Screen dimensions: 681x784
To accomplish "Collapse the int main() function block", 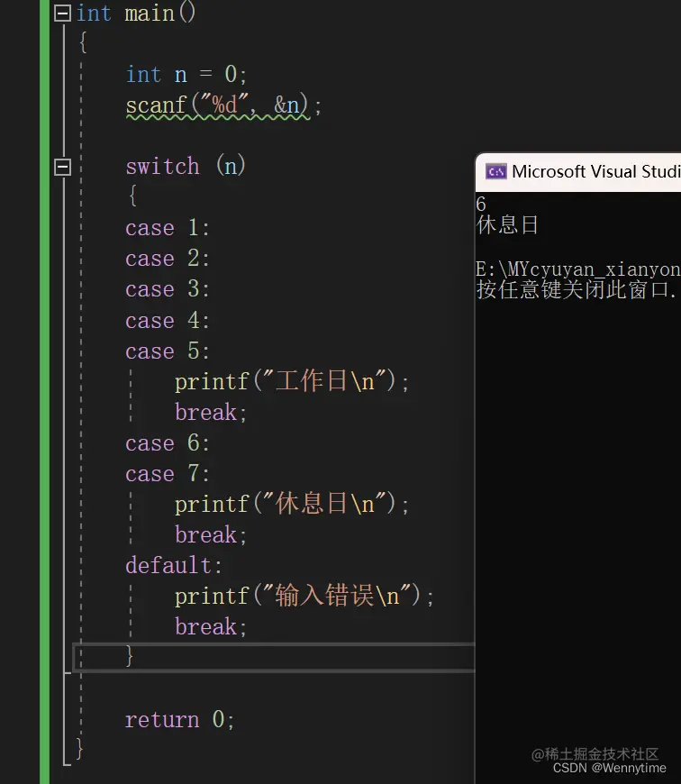I will coord(62,13).
